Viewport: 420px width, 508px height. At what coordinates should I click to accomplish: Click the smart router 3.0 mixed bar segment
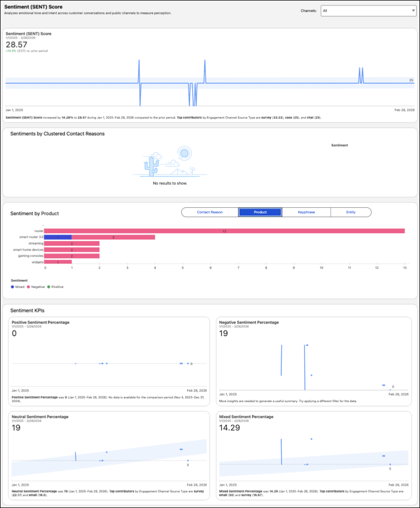coord(58,237)
